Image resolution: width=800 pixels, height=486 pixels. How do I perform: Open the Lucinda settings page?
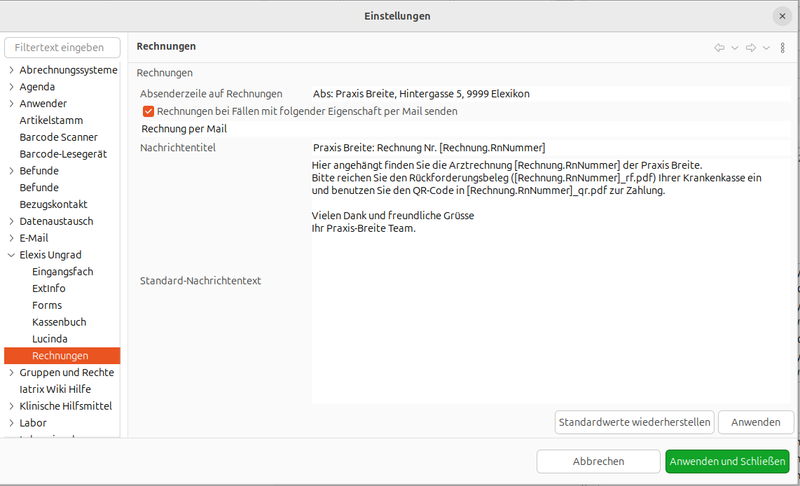pyautogui.click(x=50, y=339)
